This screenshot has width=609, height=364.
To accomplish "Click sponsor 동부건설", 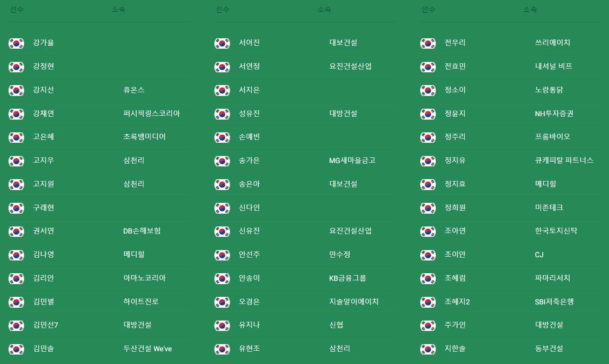I will [549, 348].
